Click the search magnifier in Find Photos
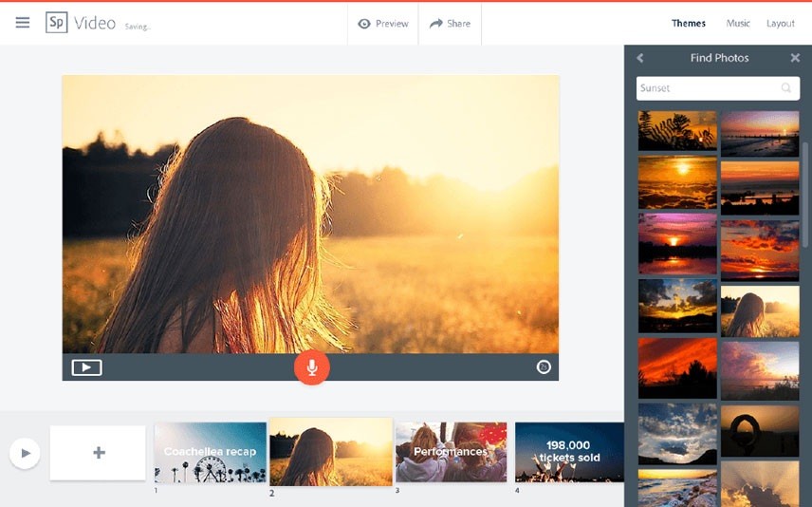Image resolution: width=812 pixels, height=507 pixels. coord(786,88)
